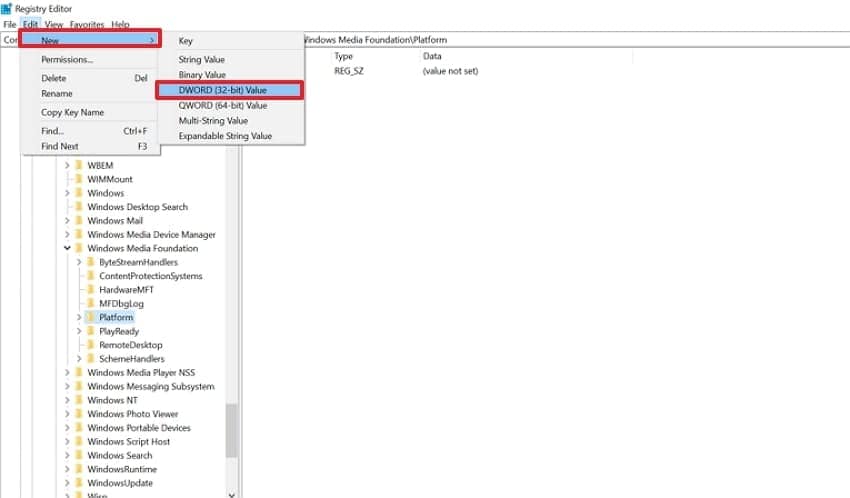Image resolution: width=850 pixels, height=498 pixels.
Task: Choose Find Next from Edit menu
Action: (x=90, y=146)
